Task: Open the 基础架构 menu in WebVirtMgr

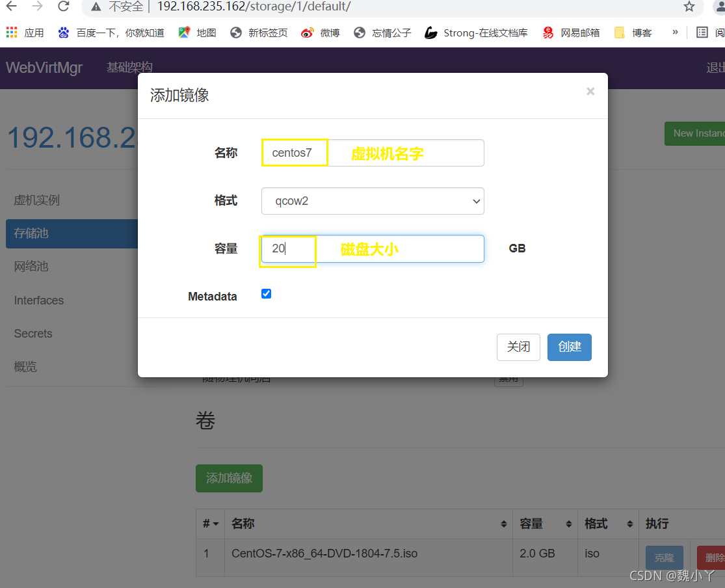Action: click(129, 68)
